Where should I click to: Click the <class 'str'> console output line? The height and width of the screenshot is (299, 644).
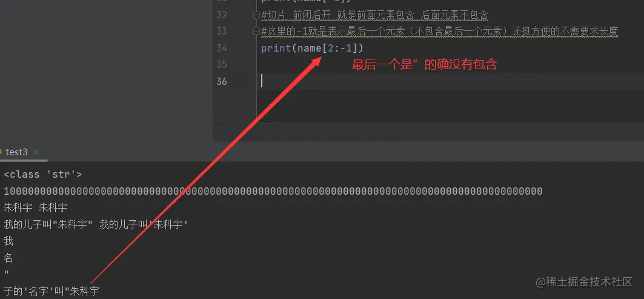click(x=43, y=175)
